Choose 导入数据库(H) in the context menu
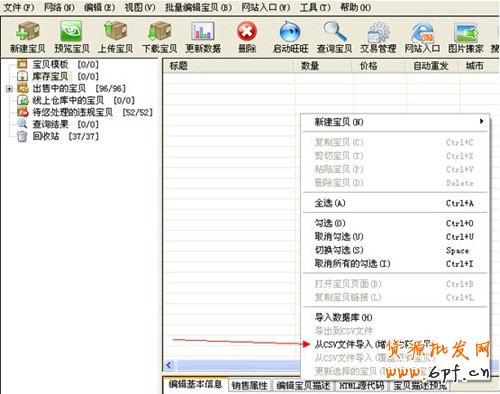This screenshot has width=500, height=394. pos(395,317)
